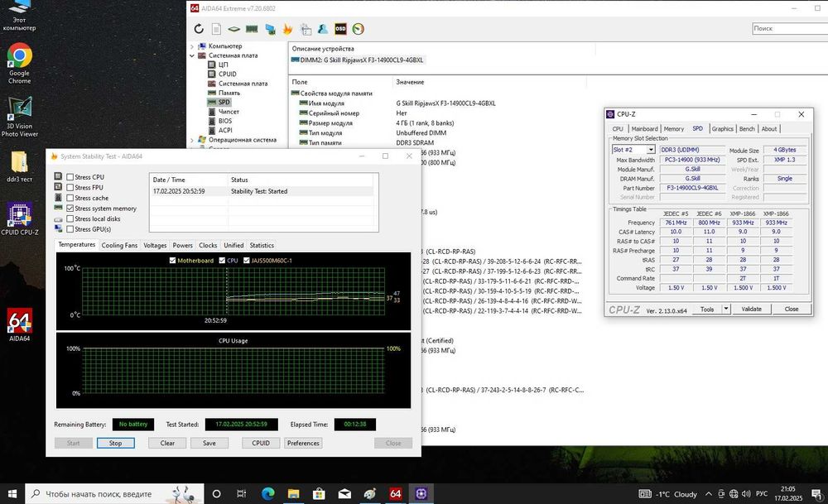Open the OSD panel toolbar icon
This screenshot has width=828, height=504.
[x=340, y=29]
